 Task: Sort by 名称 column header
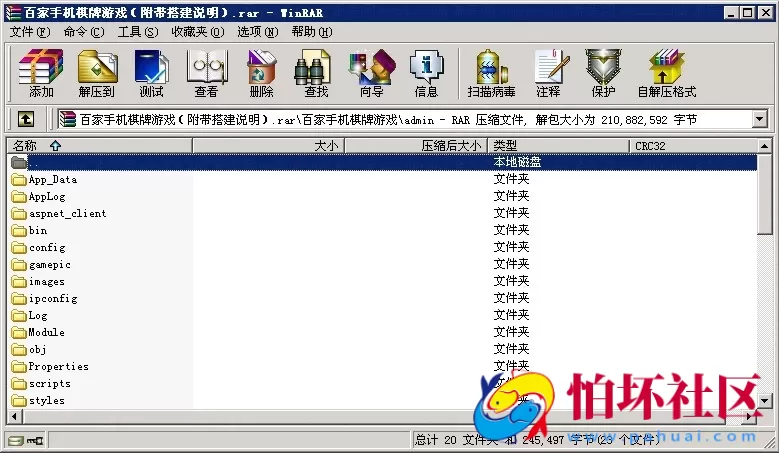(x=99, y=146)
